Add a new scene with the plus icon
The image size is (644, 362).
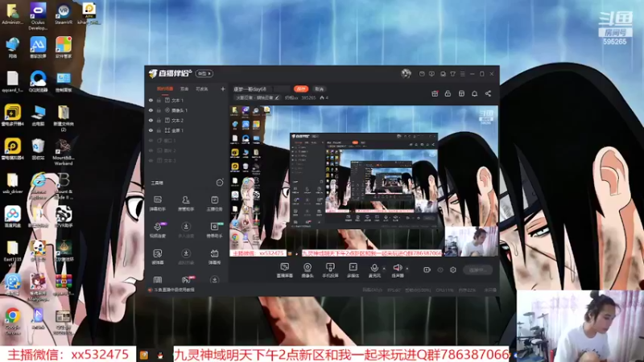223,88
